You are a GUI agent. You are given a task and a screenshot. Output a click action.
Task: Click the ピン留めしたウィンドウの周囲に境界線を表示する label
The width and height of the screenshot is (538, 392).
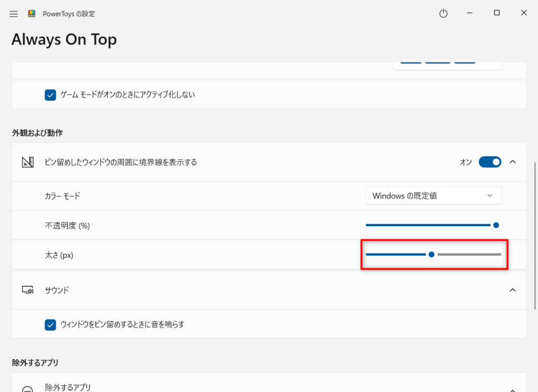[x=121, y=162]
